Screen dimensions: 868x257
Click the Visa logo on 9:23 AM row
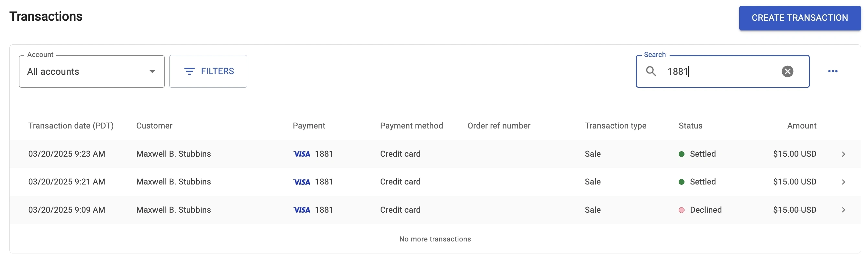(302, 154)
